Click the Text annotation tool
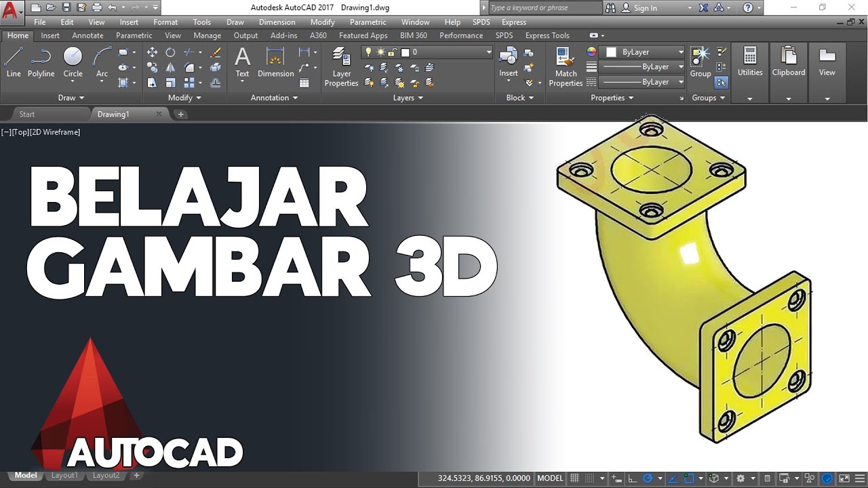Image resolution: width=868 pixels, height=488 pixels. point(242,62)
